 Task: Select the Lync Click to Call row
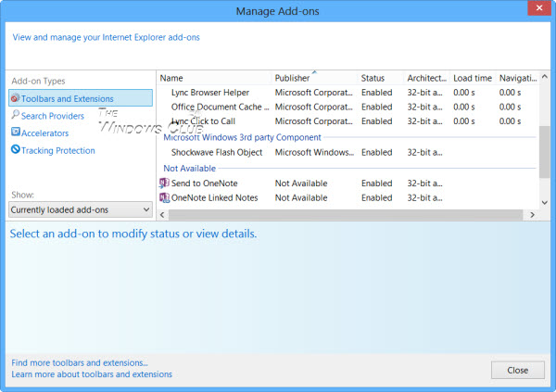[348, 121]
